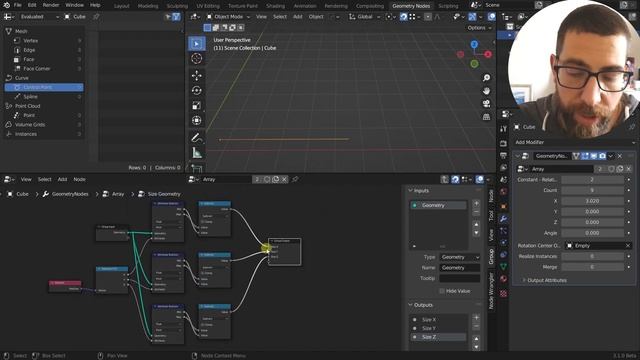The height and width of the screenshot is (360, 640).
Task: Open the Object Constraints properties tab
Action: coord(503,255)
